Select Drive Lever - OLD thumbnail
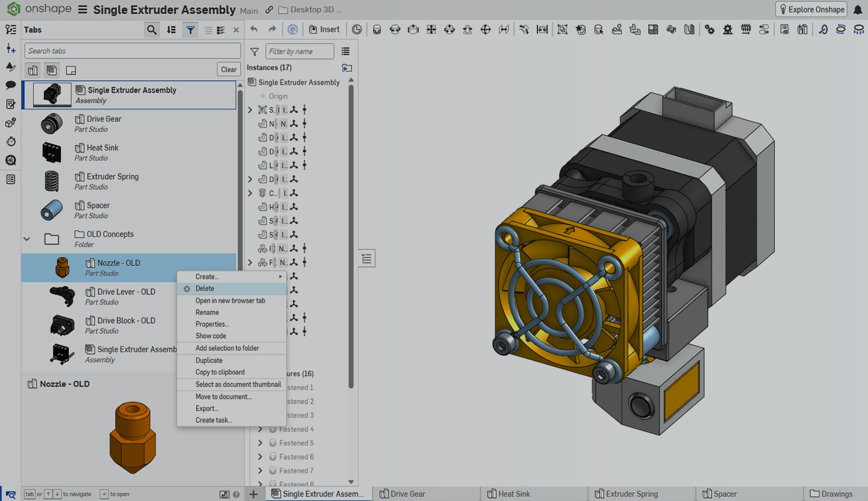The width and height of the screenshot is (868, 501). tap(61, 296)
